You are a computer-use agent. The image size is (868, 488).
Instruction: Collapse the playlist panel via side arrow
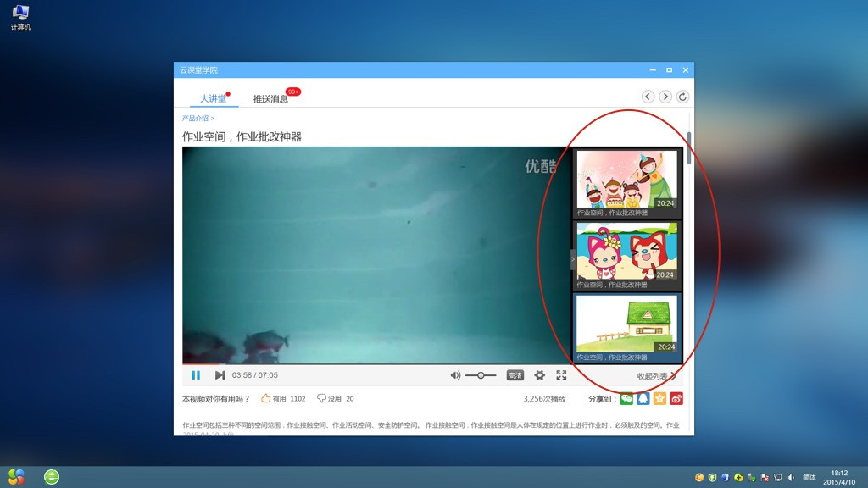pyautogui.click(x=573, y=259)
